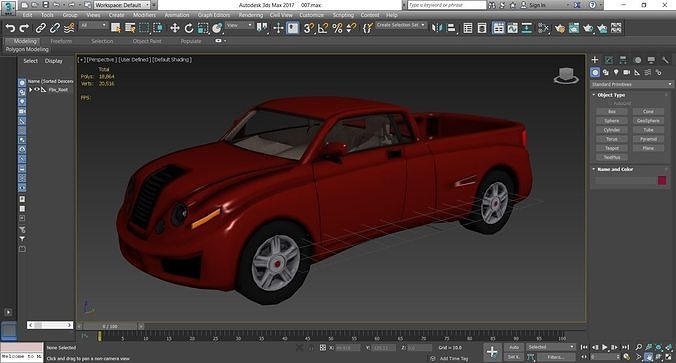Select the Lights category icon in Create panel
Screen dimensions: 676x363
pyautogui.click(x=616, y=72)
